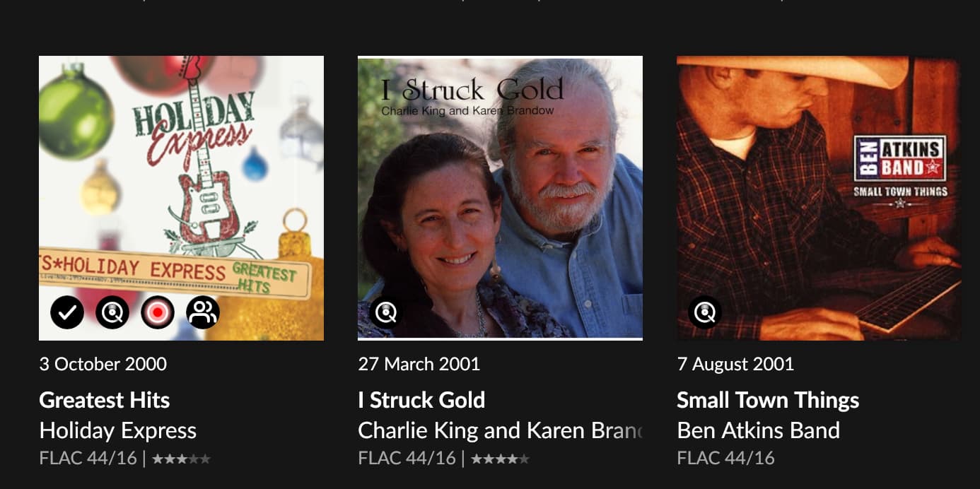This screenshot has width=980, height=489.
Task: Click the 7 August 2001 release date
Action: pyautogui.click(x=735, y=365)
